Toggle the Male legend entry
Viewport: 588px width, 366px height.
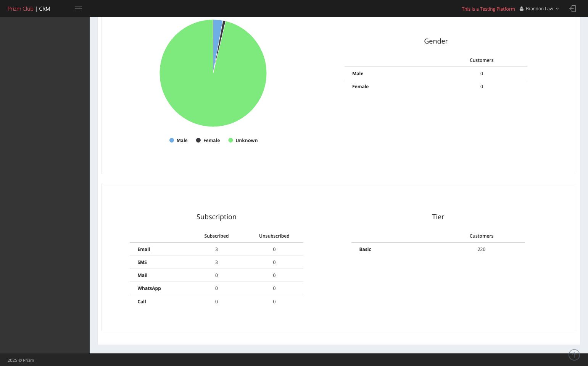(178, 140)
